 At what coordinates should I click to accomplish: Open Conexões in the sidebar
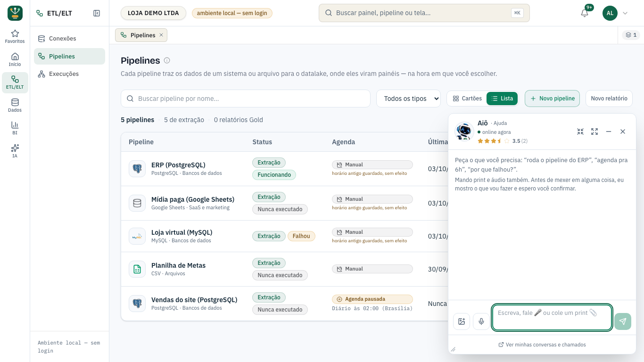[x=69, y=39]
